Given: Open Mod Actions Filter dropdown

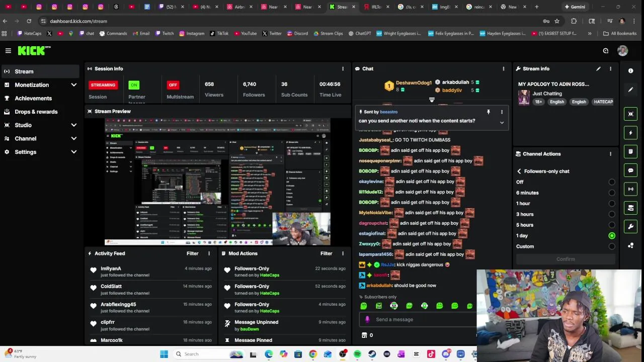Looking at the screenshot, I should pos(327,254).
